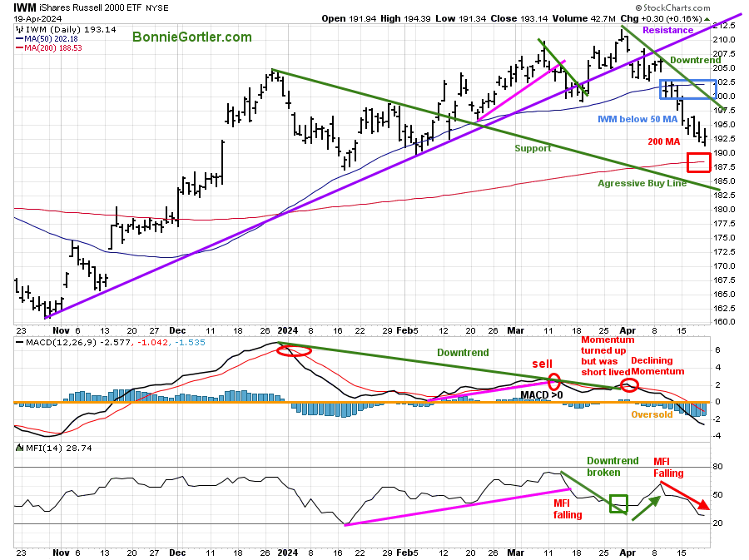Click the MFI falling text below the magenta line

[x=568, y=509]
